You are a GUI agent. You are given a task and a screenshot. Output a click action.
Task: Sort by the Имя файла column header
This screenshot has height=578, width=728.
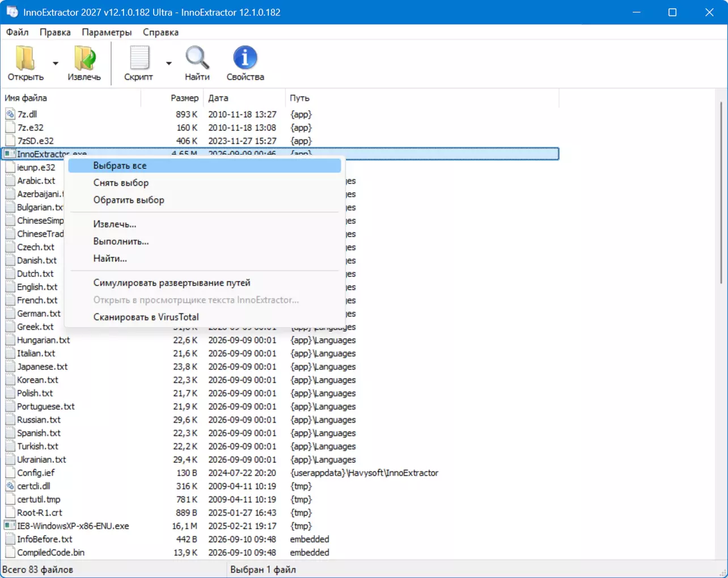71,98
